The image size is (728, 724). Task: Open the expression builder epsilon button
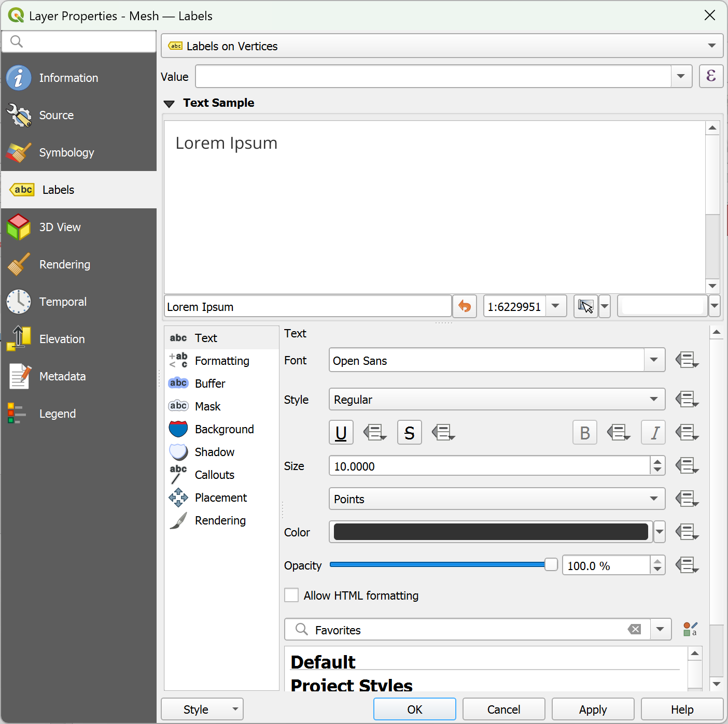[711, 76]
